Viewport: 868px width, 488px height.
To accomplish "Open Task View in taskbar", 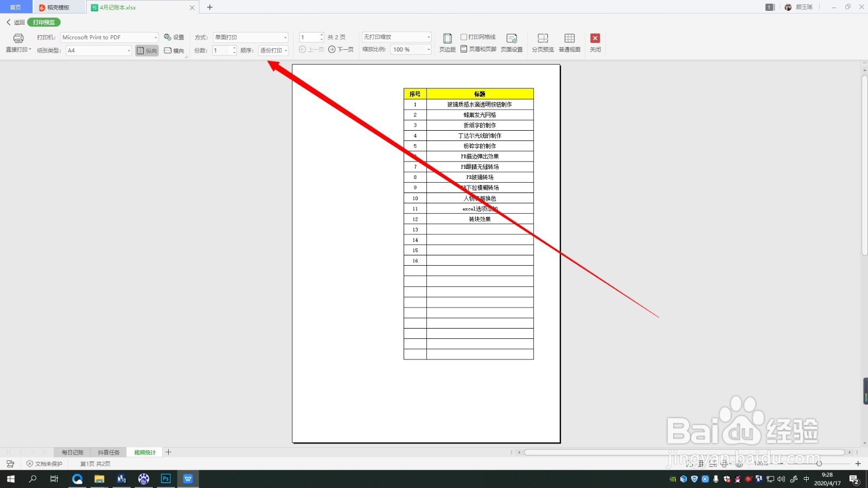I will click(54, 479).
